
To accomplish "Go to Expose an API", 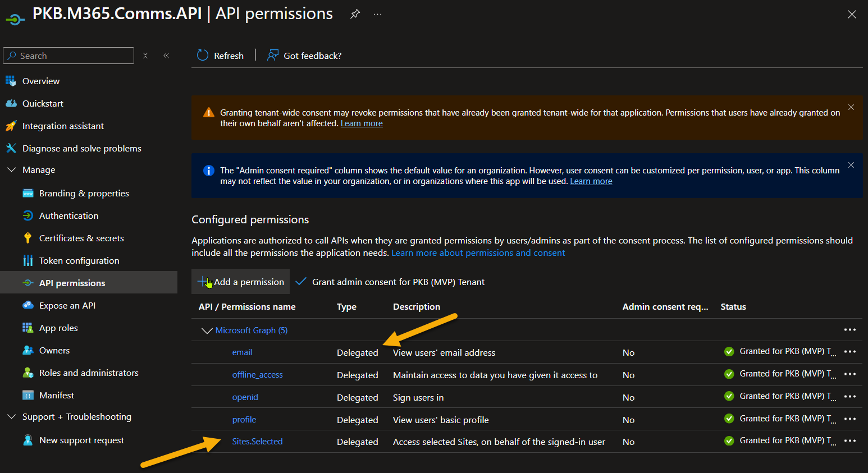I will coord(67,305).
